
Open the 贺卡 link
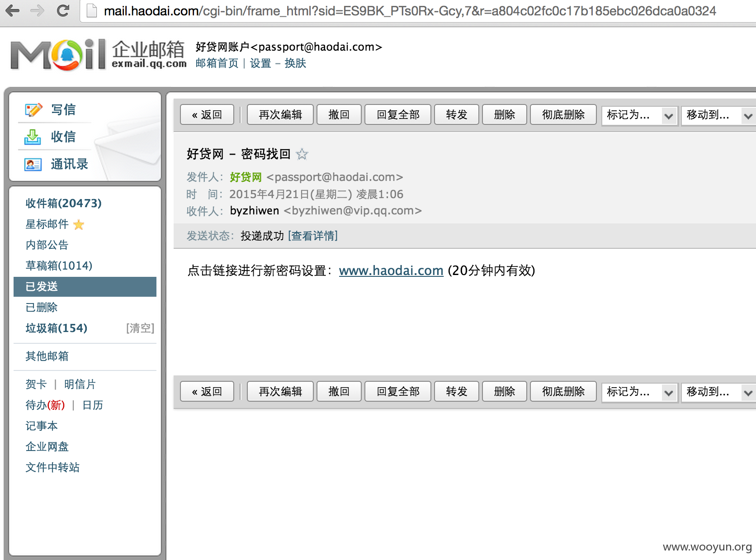36,384
